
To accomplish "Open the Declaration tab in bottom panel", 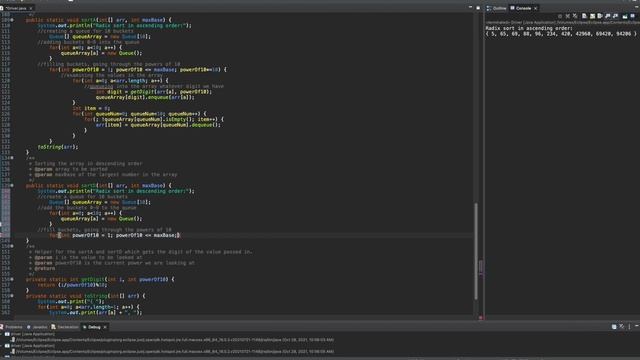I will click(65, 327).
